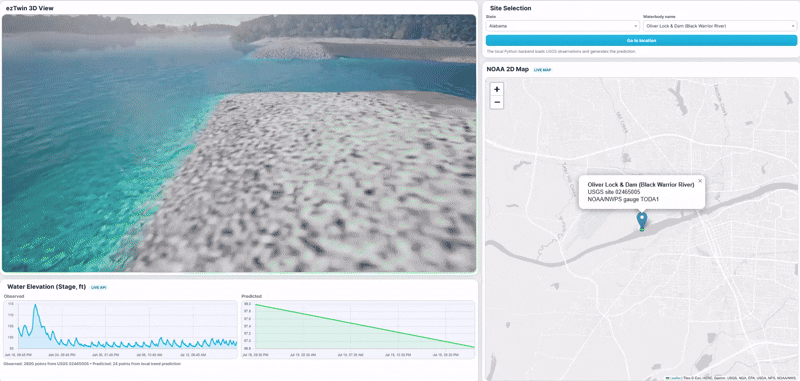Image resolution: width=800 pixels, height=381 pixels.
Task: Click the 'State' field label
Action: coord(490,17)
